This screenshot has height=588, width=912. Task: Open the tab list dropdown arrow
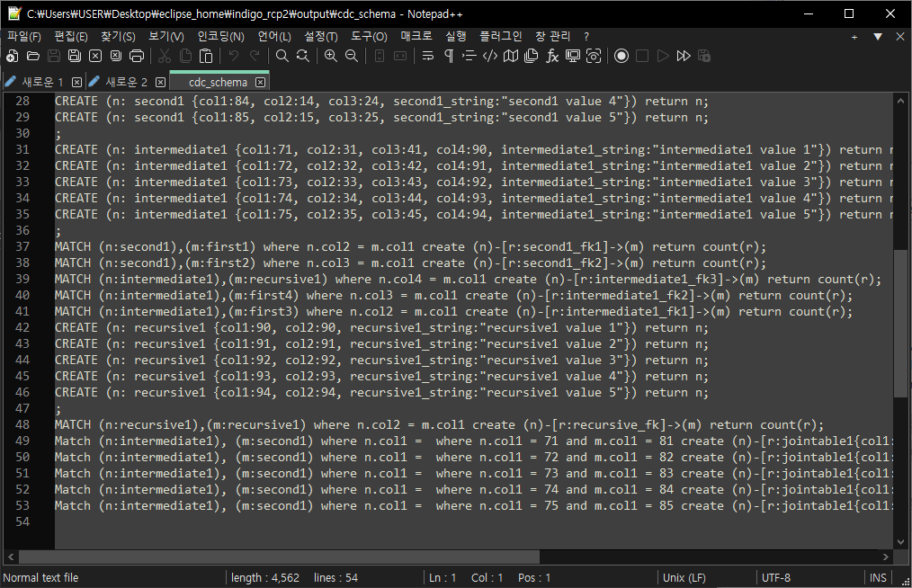point(879,37)
